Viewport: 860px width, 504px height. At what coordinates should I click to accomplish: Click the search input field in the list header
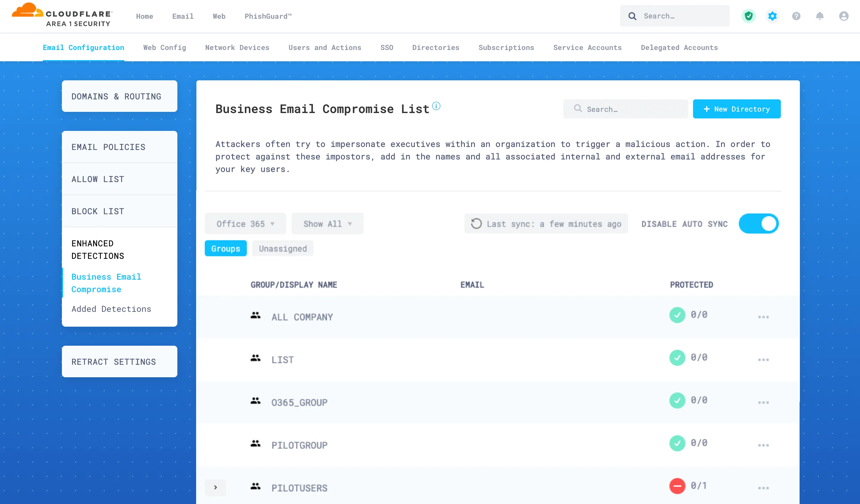626,109
